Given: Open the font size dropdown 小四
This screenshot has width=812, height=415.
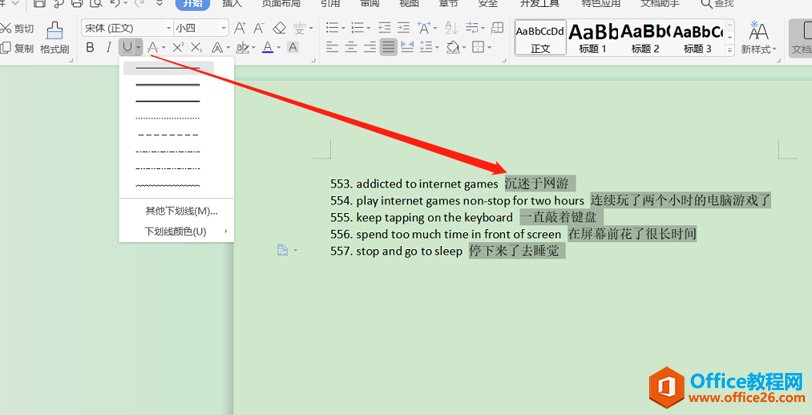Looking at the screenshot, I should [x=224, y=28].
